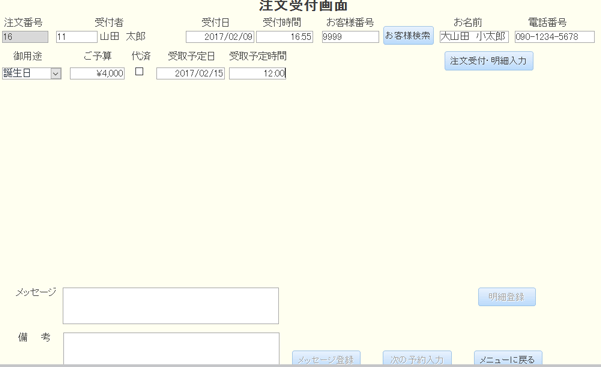
Task: Return via メニューに戻る button
Action: [508, 358]
